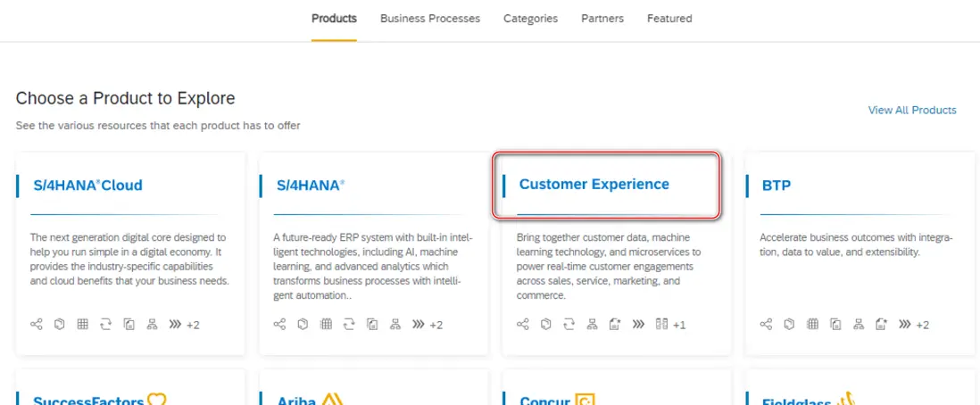Open the Categories tab
The image size is (980, 405).
pos(530,19)
